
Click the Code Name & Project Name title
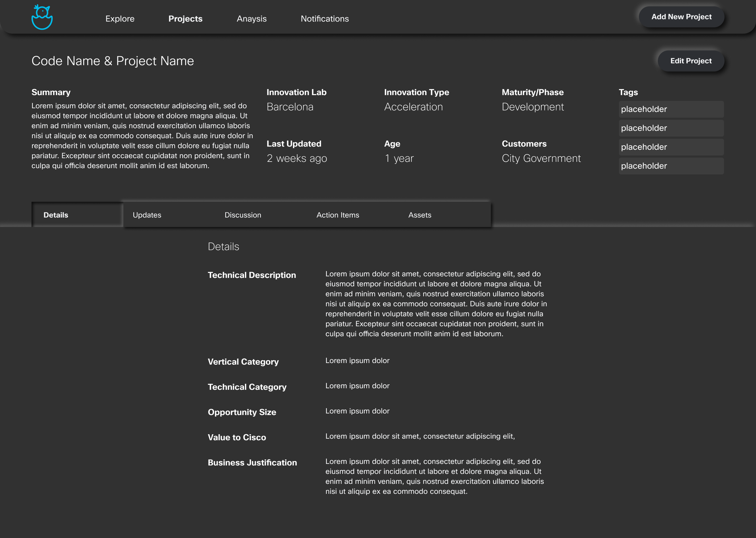[x=112, y=61]
